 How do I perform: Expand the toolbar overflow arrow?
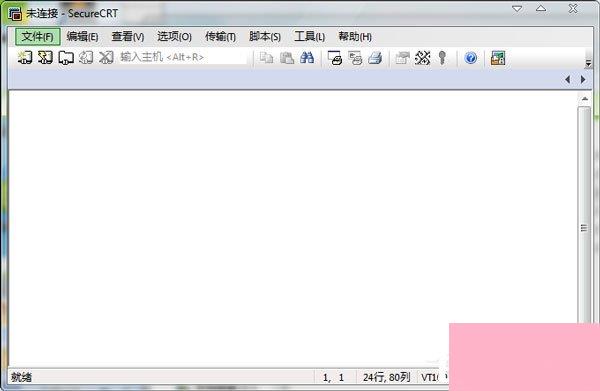[589, 63]
